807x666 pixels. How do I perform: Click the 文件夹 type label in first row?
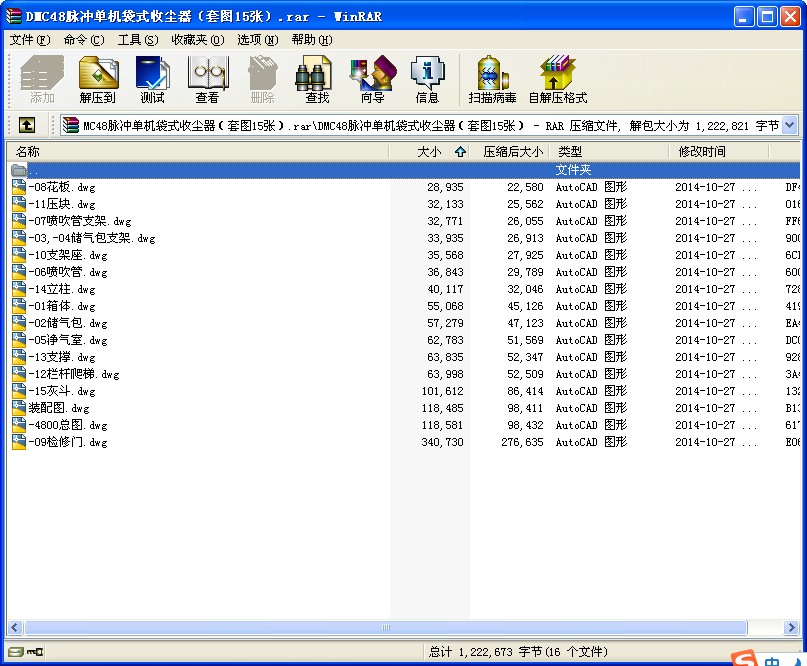(x=573, y=170)
